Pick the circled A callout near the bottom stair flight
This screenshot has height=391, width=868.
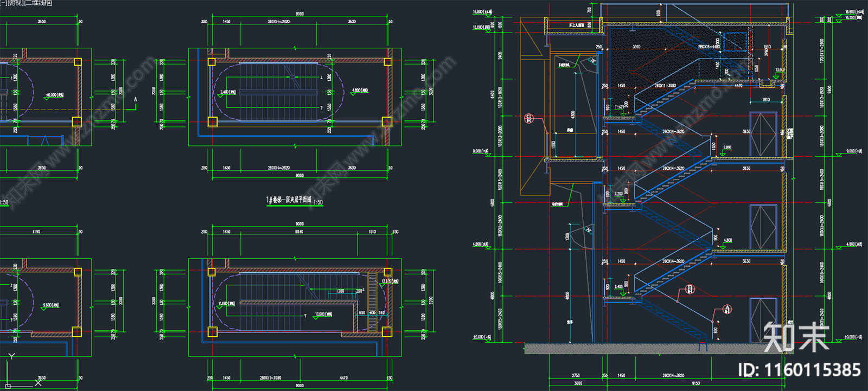pyautogui.click(x=727, y=309)
